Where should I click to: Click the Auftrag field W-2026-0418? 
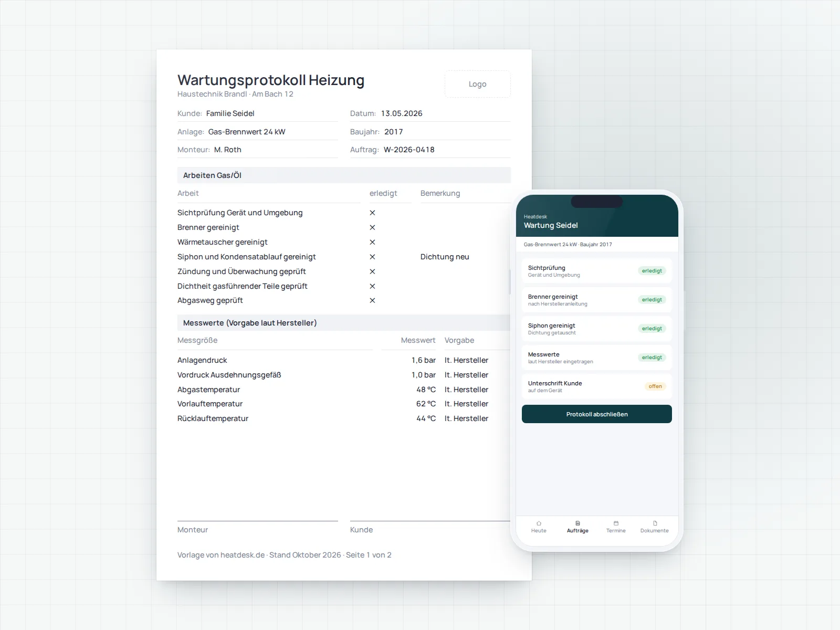coord(430,150)
